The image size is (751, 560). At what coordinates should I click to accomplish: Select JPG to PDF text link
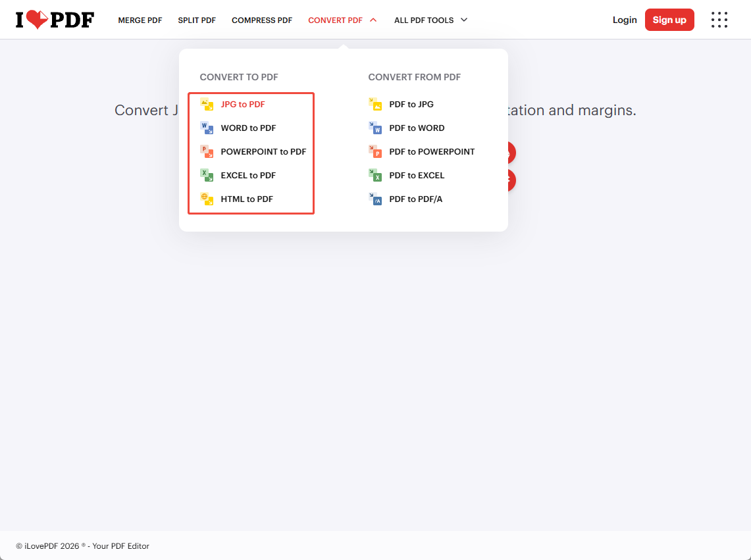click(x=243, y=104)
